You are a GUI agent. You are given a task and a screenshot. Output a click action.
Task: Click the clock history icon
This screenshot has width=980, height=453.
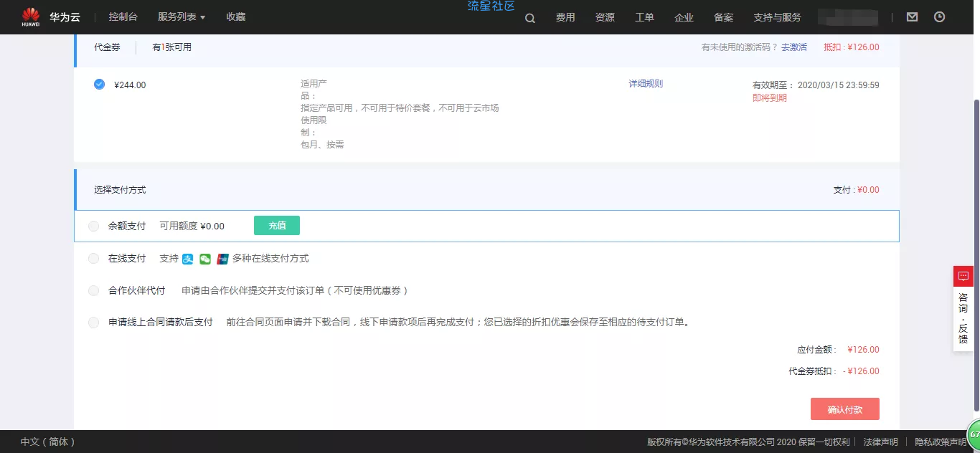[x=940, y=16]
